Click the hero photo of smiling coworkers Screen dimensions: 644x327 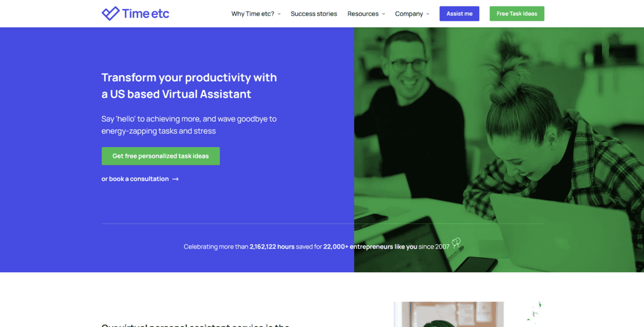[x=499, y=150]
